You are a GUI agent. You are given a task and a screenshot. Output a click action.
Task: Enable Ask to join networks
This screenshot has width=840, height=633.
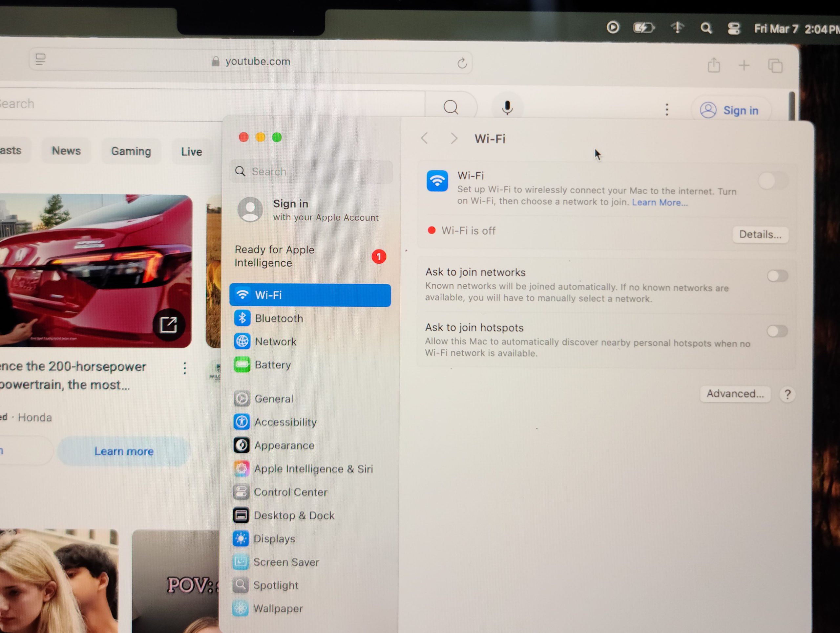777,276
